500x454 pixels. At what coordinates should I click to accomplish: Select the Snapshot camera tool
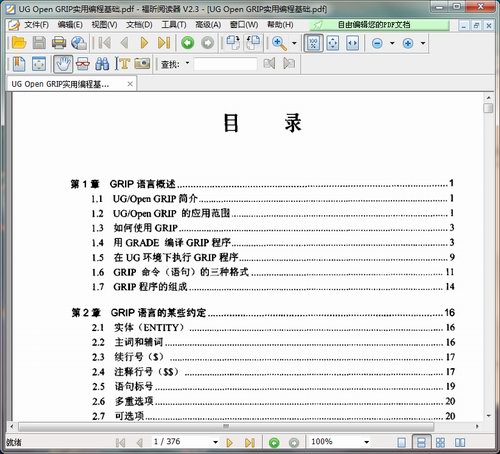(x=142, y=64)
